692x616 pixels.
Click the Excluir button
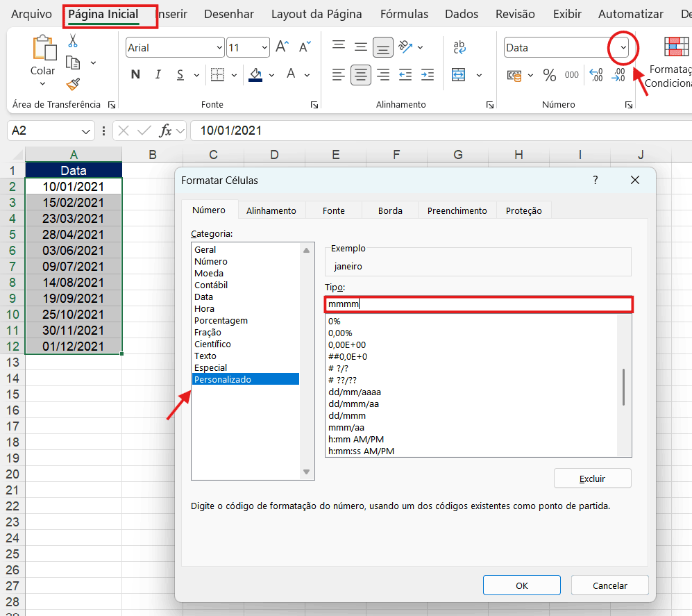[x=592, y=478]
